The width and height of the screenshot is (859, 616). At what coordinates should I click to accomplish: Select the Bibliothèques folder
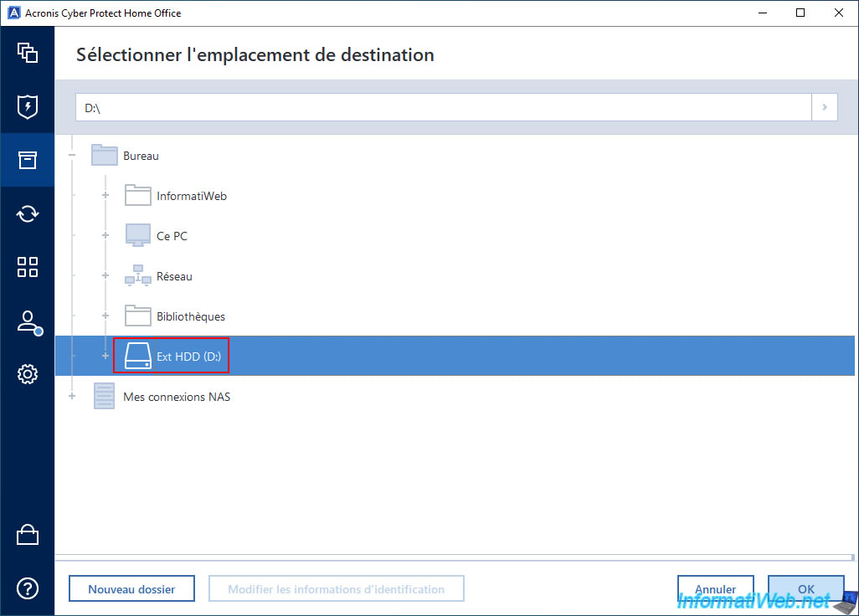(x=190, y=316)
